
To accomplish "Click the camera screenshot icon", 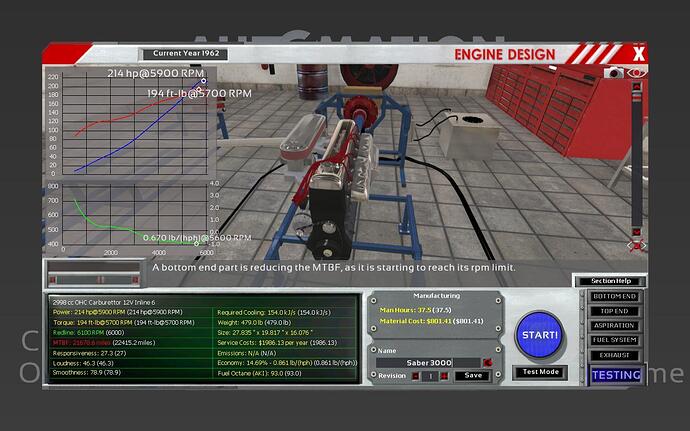I will [x=615, y=73].
